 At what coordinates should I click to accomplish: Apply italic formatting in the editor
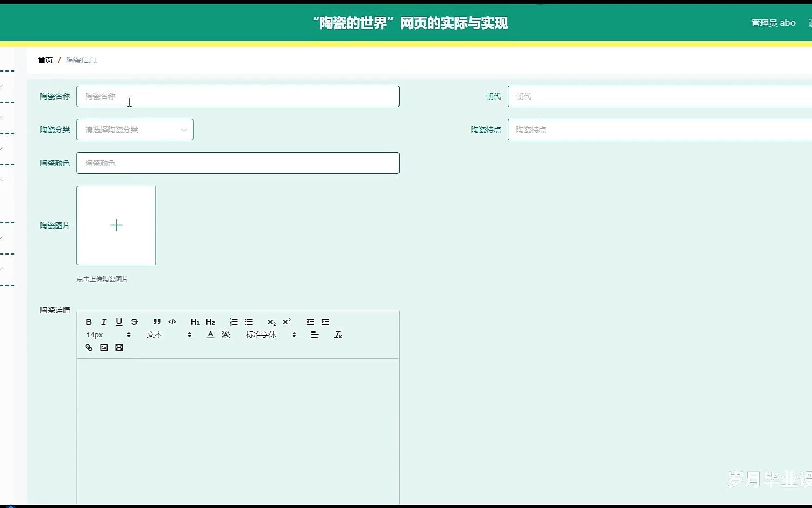coord(103,321)
